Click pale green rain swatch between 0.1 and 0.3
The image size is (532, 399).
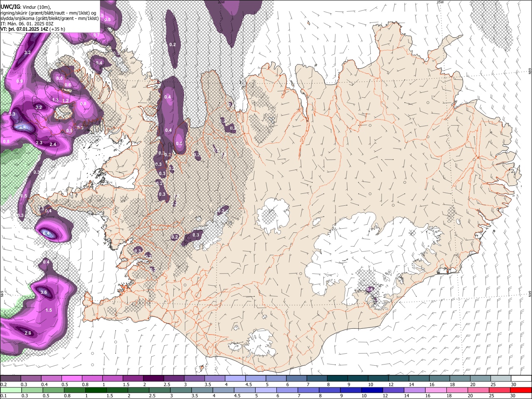click(10, 390)
